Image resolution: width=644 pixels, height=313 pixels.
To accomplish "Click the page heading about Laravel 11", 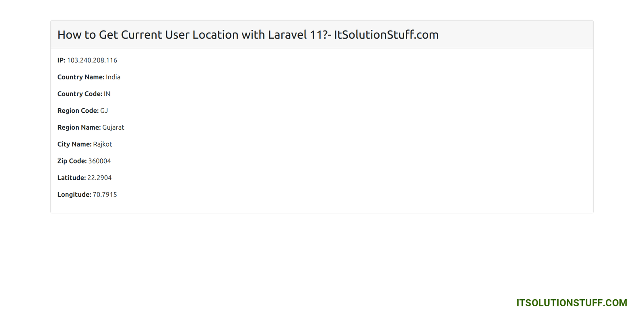I will click(248, 35).
